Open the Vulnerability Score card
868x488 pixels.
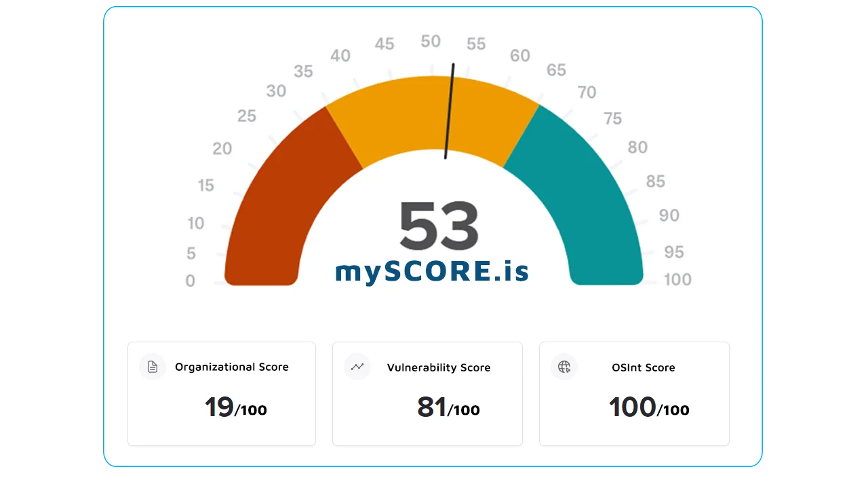[x=427, y=394]
